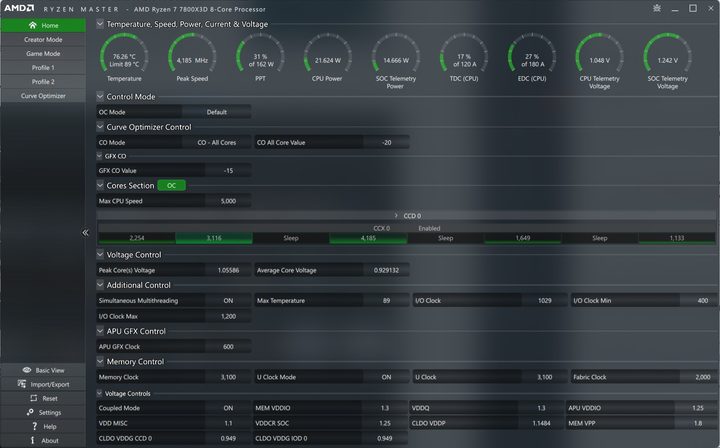Open Basic View eye icon
This screenshot has width=720, height=448.
click(x=27, y=370)
